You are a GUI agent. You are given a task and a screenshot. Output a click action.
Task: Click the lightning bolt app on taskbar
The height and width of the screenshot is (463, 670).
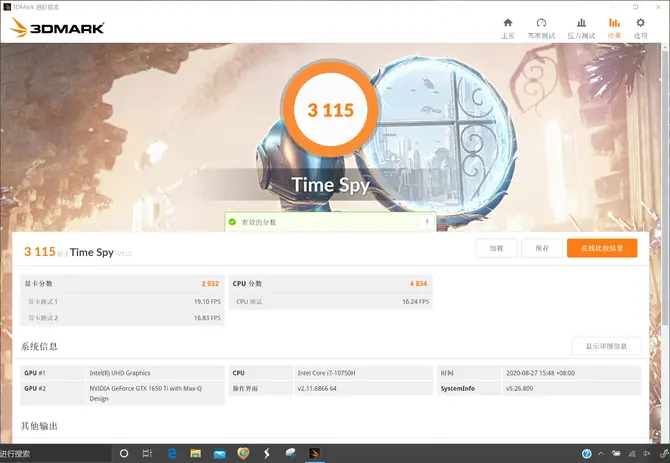point(267,453)
